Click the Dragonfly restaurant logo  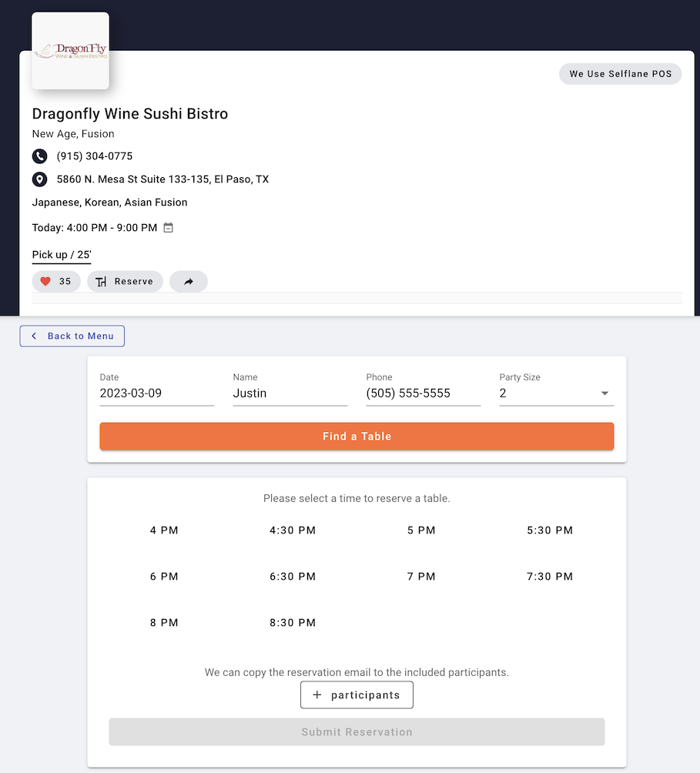70,49
